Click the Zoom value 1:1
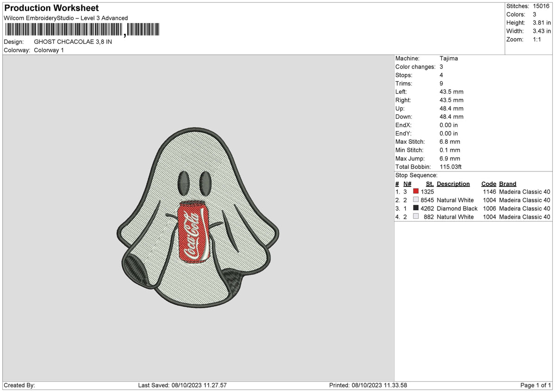 pyautogui.click(x=538, y=39)
